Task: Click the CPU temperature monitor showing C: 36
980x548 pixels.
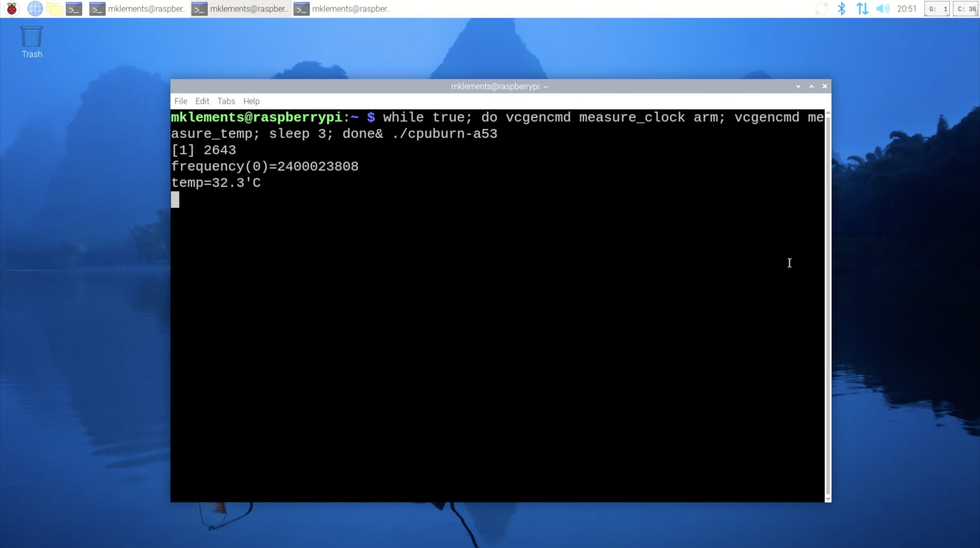Action: [966, 8]
